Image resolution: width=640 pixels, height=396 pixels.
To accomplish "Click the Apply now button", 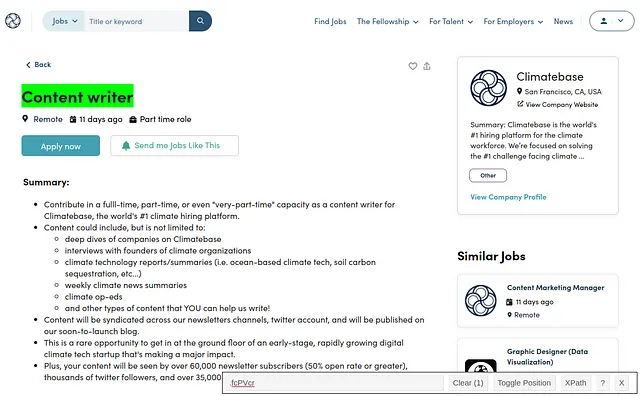I will (60, 146).
